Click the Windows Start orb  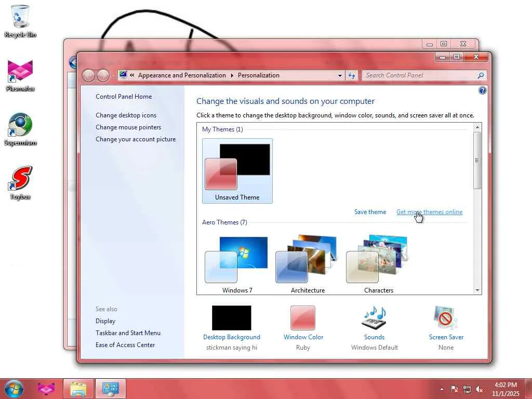[14, 389]
